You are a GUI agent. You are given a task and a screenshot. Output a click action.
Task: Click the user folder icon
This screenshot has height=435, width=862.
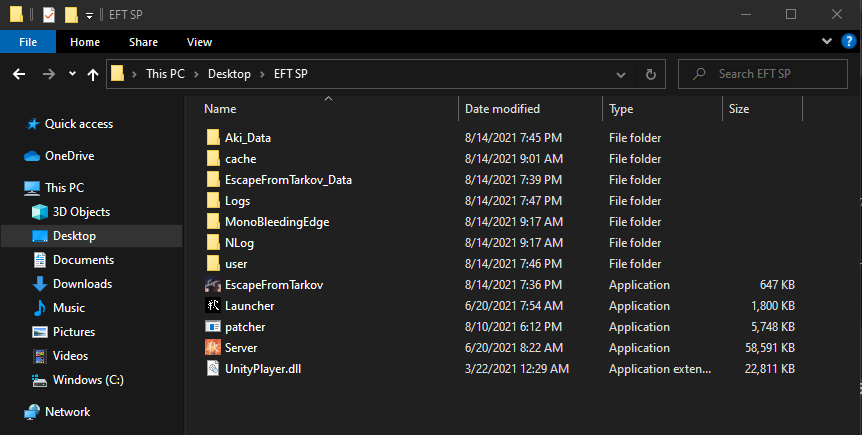pos(213,263)
